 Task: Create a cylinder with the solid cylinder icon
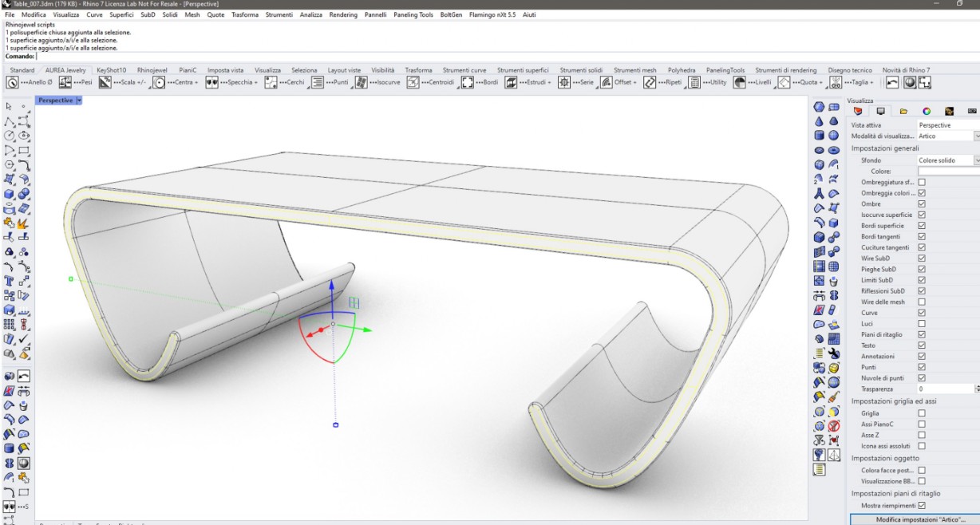pyautogui.click(x=819, y=135)
